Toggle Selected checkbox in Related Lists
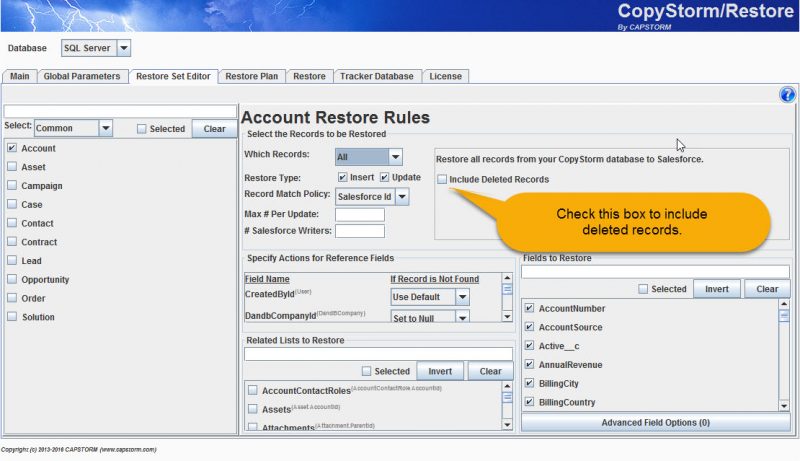 point(366,371)
